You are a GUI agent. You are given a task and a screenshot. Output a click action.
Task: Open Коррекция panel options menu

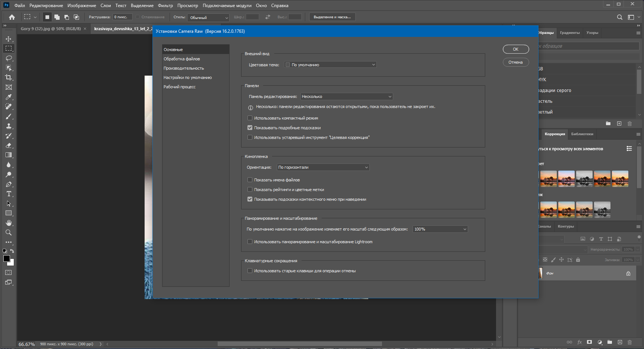click(638, 134)
